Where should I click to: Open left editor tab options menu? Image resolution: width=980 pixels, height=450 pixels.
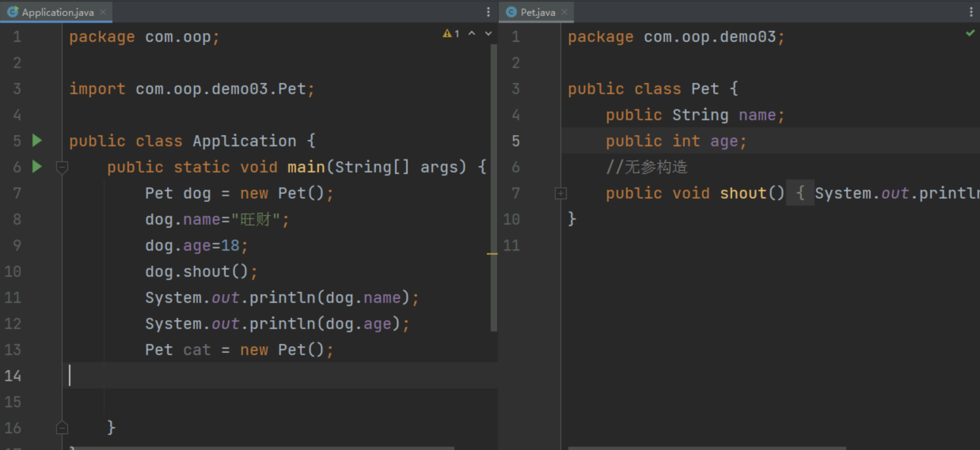[x=488, y=12]
